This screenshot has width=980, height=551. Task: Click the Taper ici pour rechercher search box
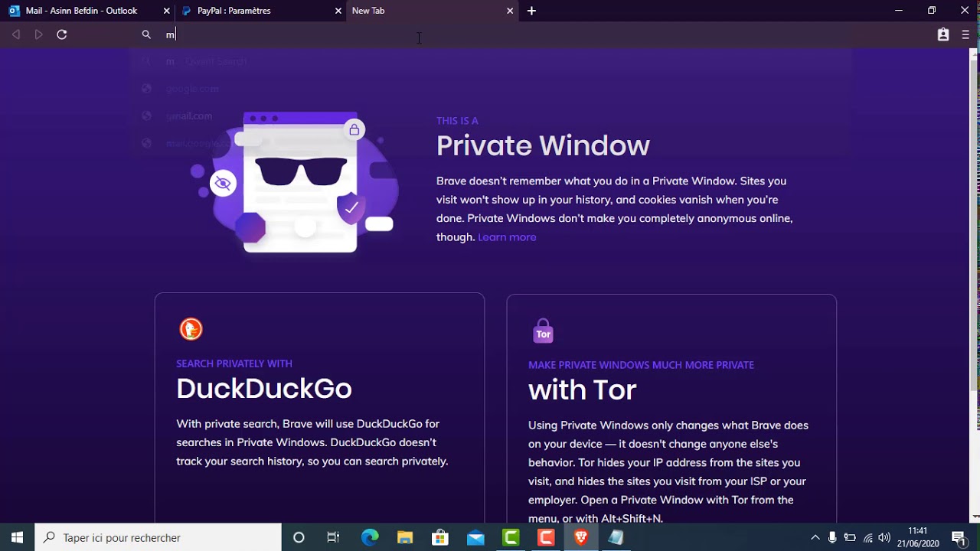(158, 537)
